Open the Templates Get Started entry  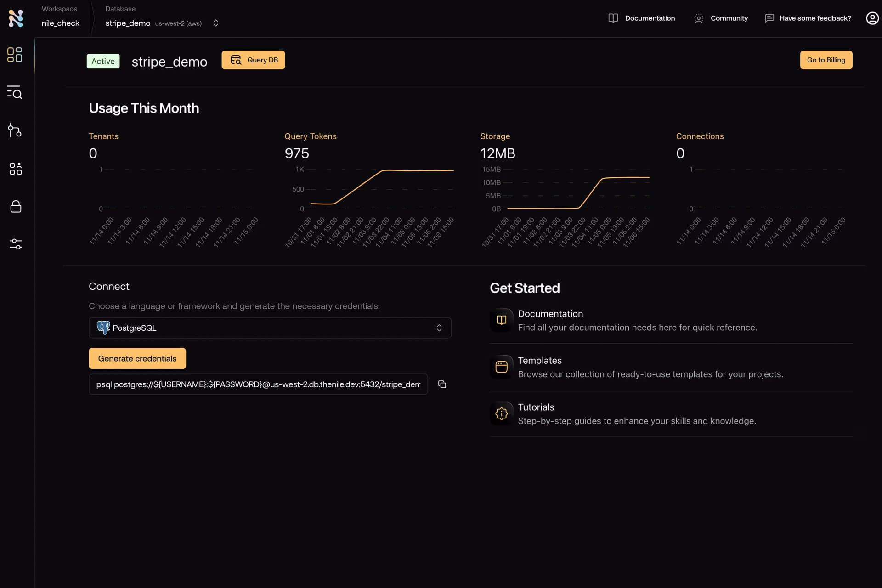click(540, 361)
